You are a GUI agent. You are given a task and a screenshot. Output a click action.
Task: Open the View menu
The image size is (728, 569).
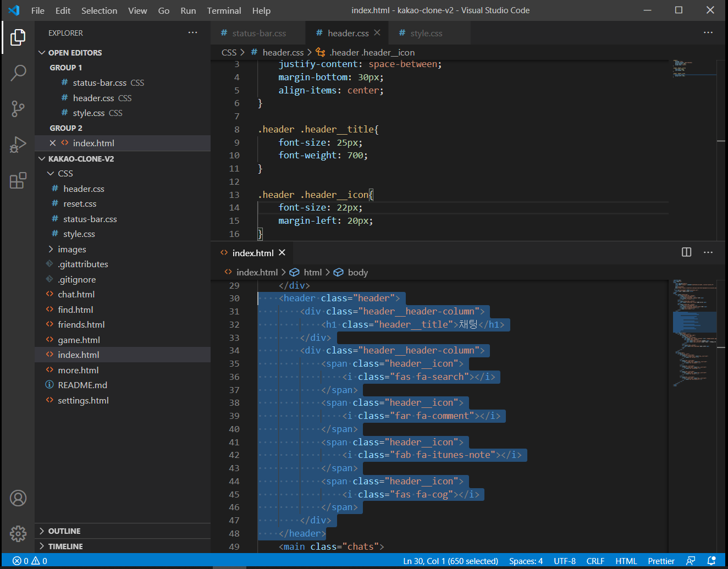click(137, 10)
